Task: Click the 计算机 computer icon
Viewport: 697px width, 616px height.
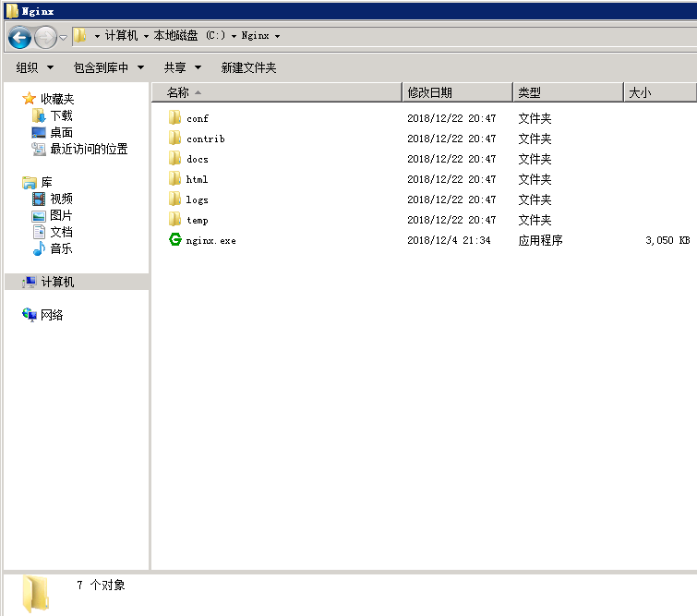Action: 30,282
